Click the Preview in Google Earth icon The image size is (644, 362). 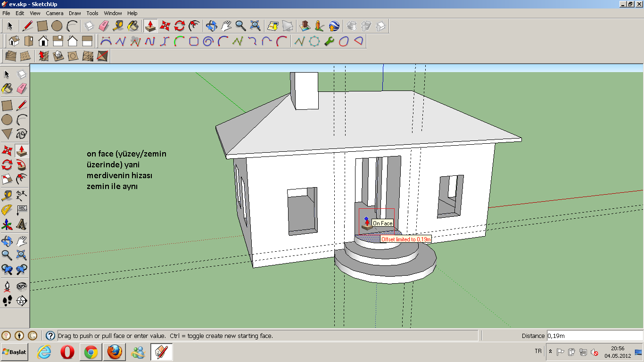click(334, 25)
